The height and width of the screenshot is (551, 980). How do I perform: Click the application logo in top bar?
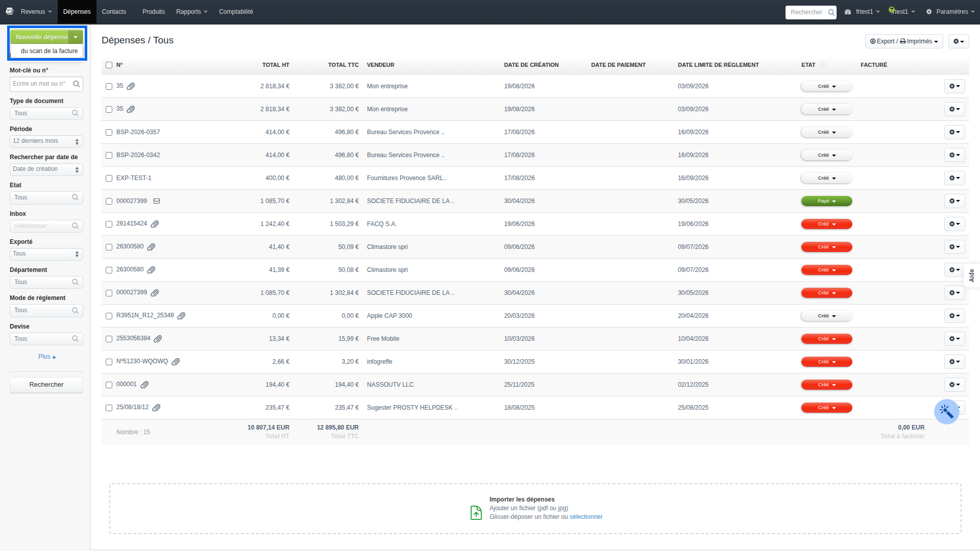pos(9,11)
